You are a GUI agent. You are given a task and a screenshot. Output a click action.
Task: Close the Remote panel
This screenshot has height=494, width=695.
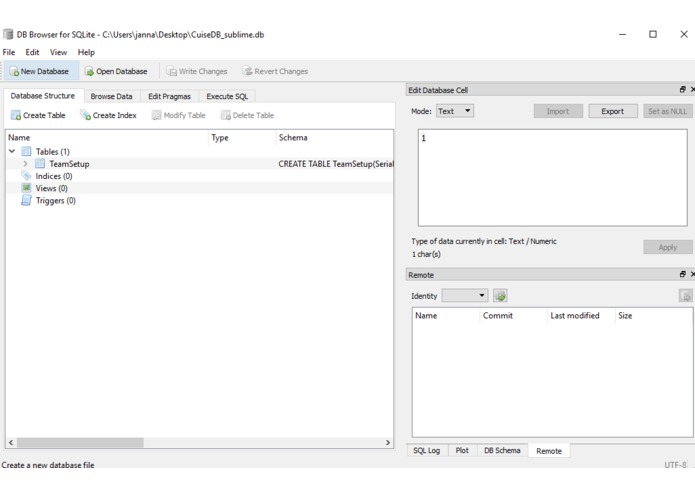coord(692,275)
